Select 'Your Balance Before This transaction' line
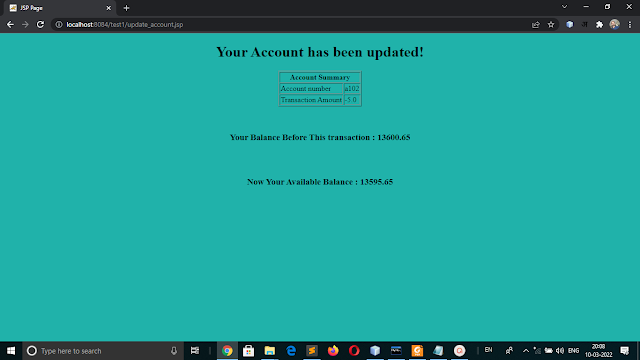This screenshot has height=360, width=640. tap(320, 137)
